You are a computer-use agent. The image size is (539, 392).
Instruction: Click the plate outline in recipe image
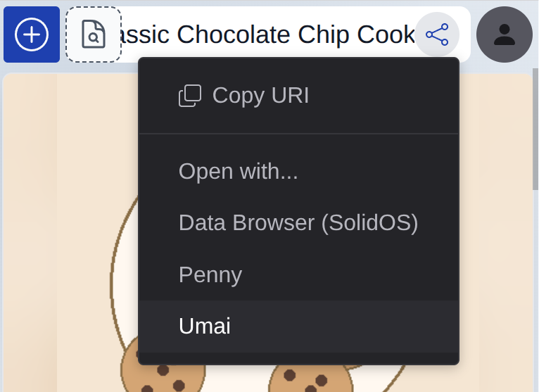click(x=113, y=282)
